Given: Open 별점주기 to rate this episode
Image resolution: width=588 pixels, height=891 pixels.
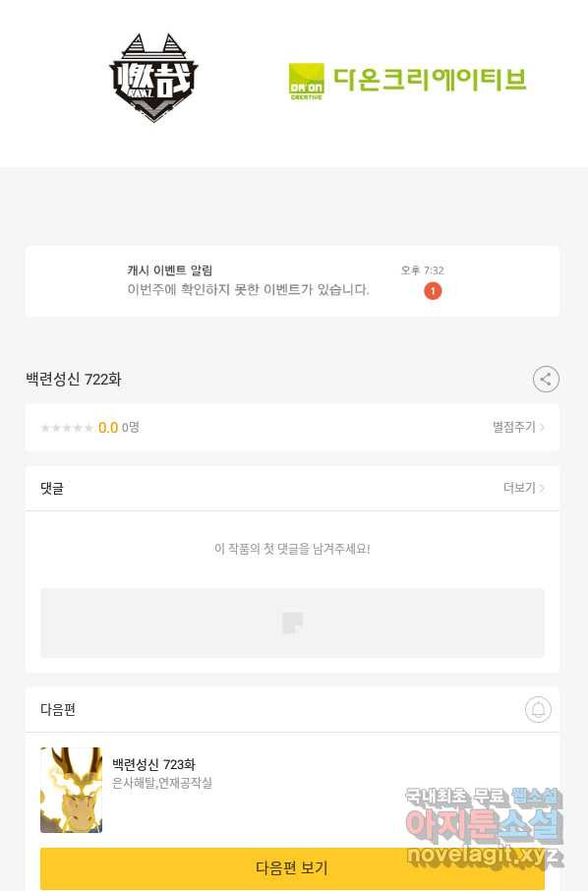Looking at the screenshot, I should 517,427.
